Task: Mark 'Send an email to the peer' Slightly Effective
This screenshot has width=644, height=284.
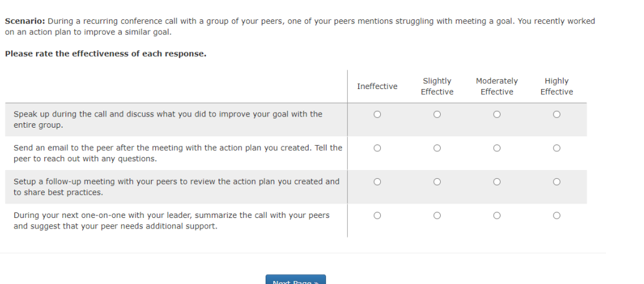Action: click(437, 148)
